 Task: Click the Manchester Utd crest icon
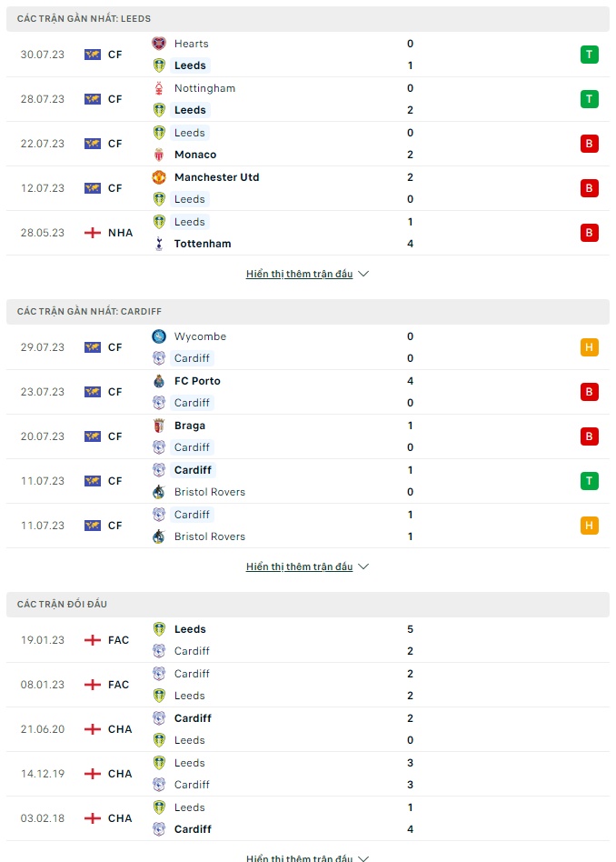pyautogui.click(x=159, y=177)
